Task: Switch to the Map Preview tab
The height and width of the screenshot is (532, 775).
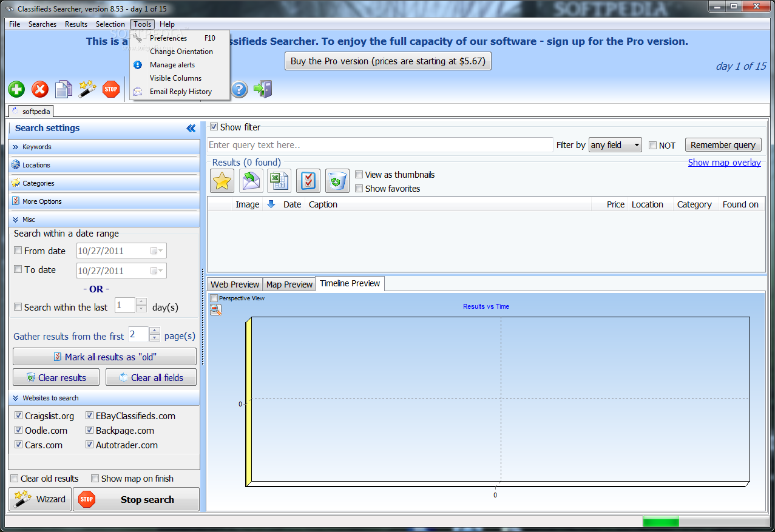Action: coord(289,284)
